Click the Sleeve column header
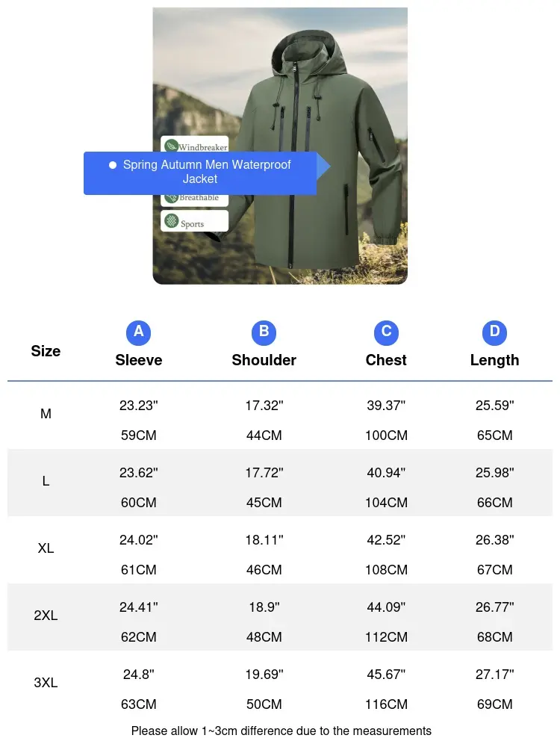560x747 pixels. click(139, 360)
